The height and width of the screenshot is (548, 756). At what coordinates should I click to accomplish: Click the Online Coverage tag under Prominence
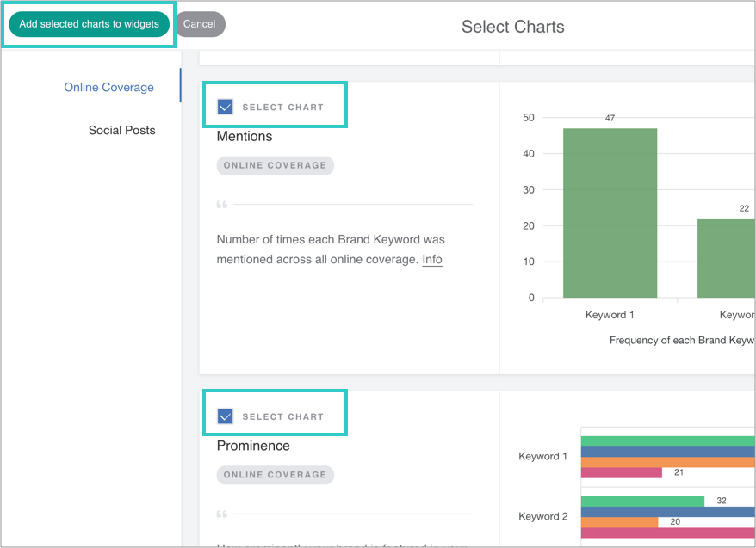click(x=275, y=475)
